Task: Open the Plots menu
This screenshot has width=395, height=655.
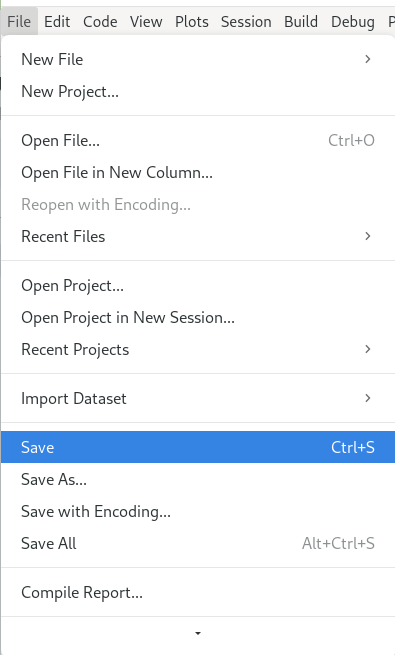Action: click(x=192, y=21)
